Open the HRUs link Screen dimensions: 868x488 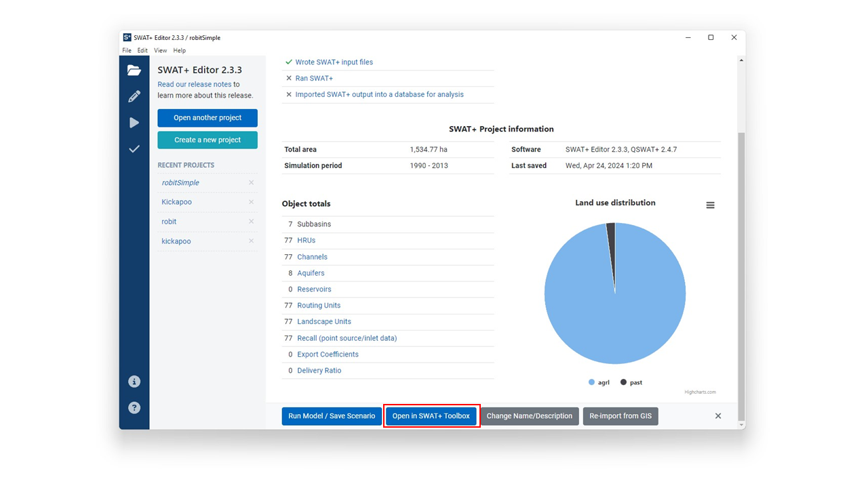pos(307,241)
